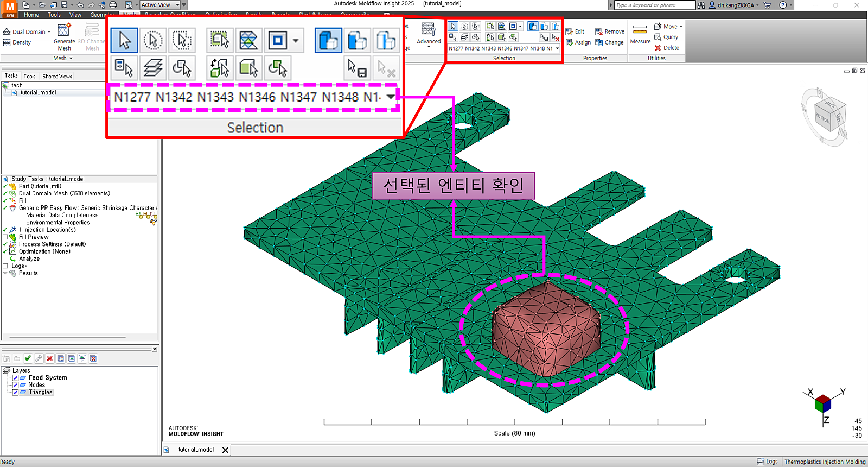The image size is (868, 467).
Task: Check the Fill Preview checkbox
Action: click(x=5, y=237)
